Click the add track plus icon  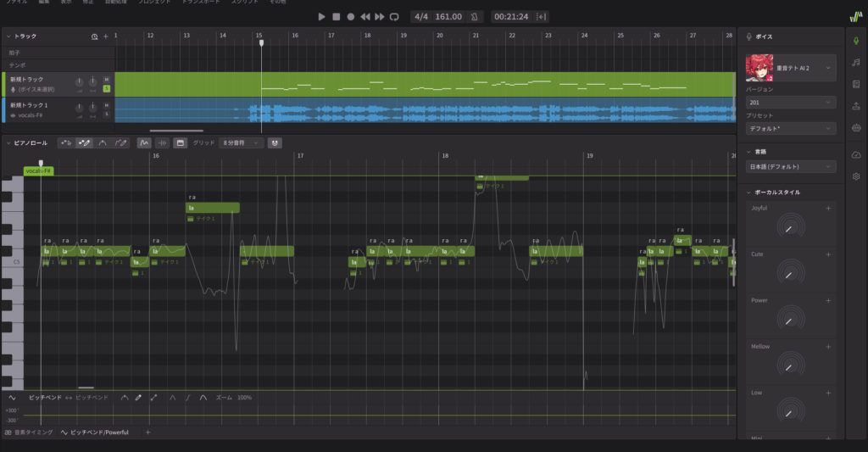click(106, 37)
